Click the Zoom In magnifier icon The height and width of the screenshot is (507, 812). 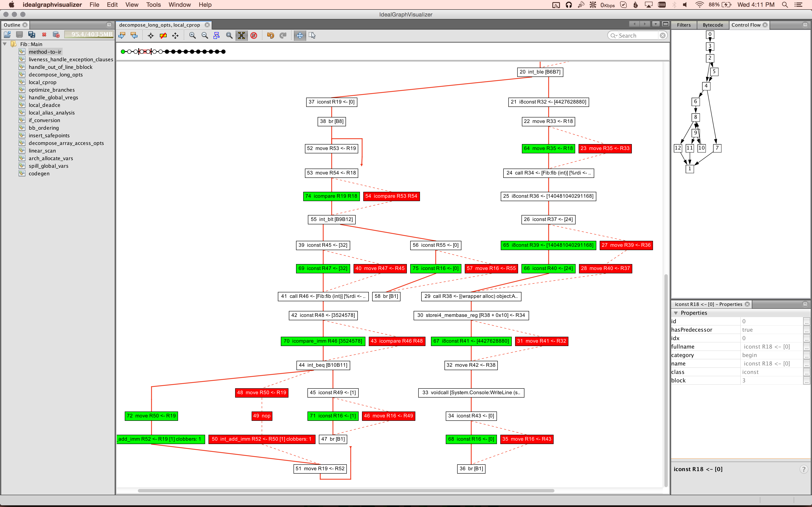click(192, 35)
